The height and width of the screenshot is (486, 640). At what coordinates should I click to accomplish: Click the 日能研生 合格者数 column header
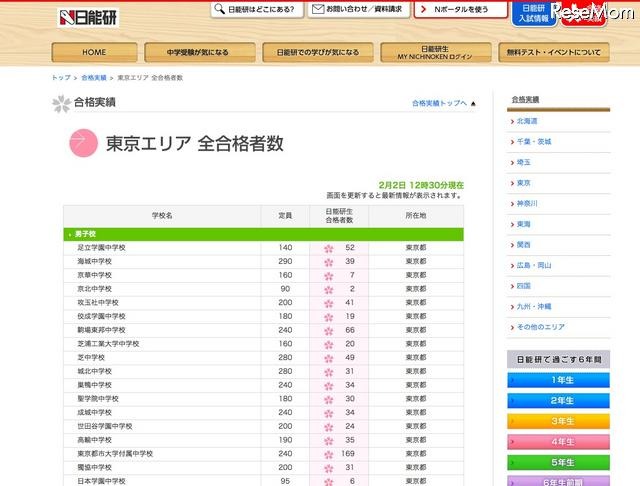tap(339, 215)
